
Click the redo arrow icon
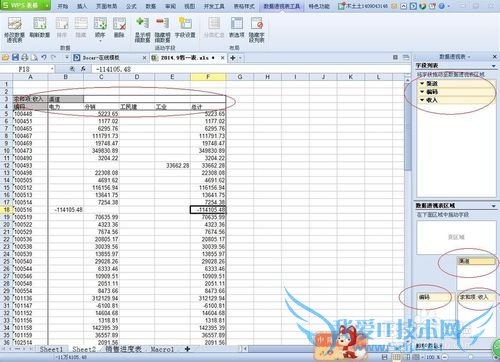[53, 57]
